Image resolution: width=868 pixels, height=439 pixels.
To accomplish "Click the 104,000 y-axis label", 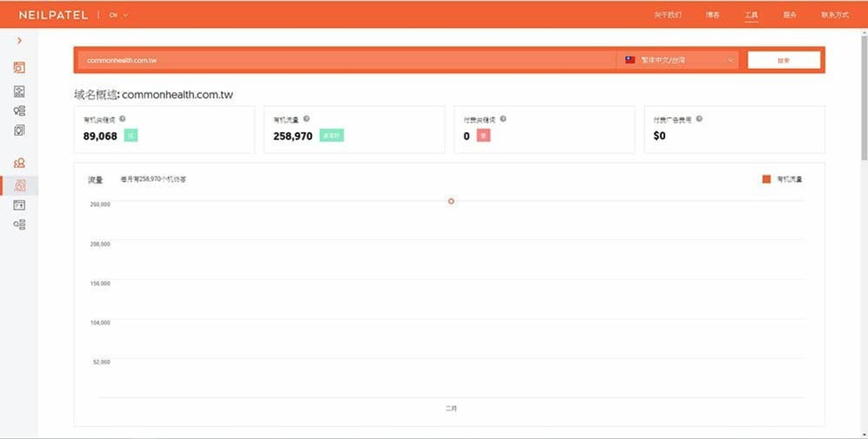I will click(101, 323).
